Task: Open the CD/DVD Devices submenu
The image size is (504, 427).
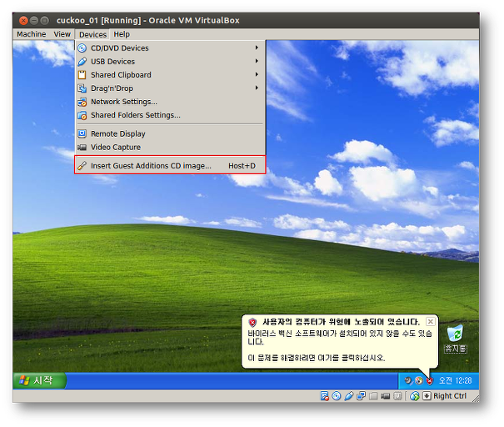Action: tap(170, 48)
